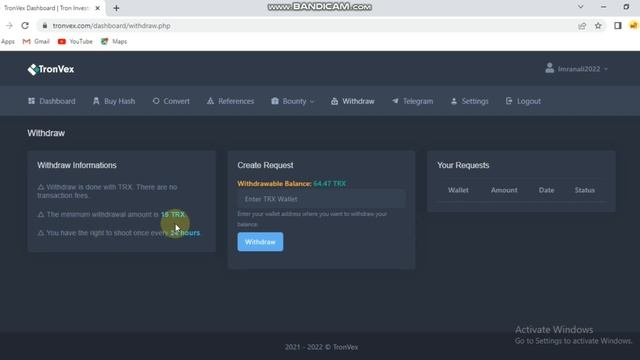Image resolution: width=640 pixels, height=360 pixels.
Task: Open the YouTube bookmark
Action: [x=75, y=41]
